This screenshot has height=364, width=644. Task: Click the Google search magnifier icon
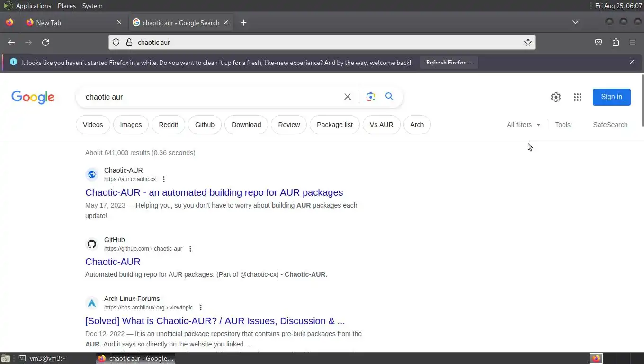click(389, 97)
